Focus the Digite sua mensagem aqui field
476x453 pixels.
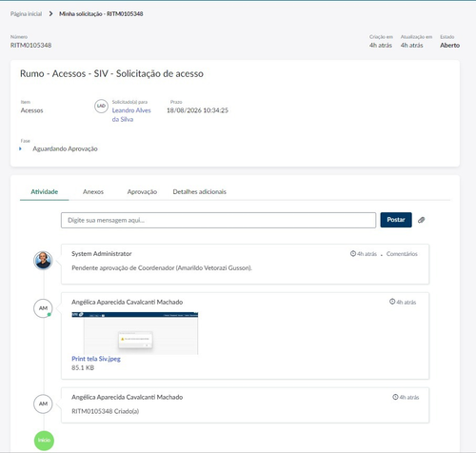tap(218, 220)
